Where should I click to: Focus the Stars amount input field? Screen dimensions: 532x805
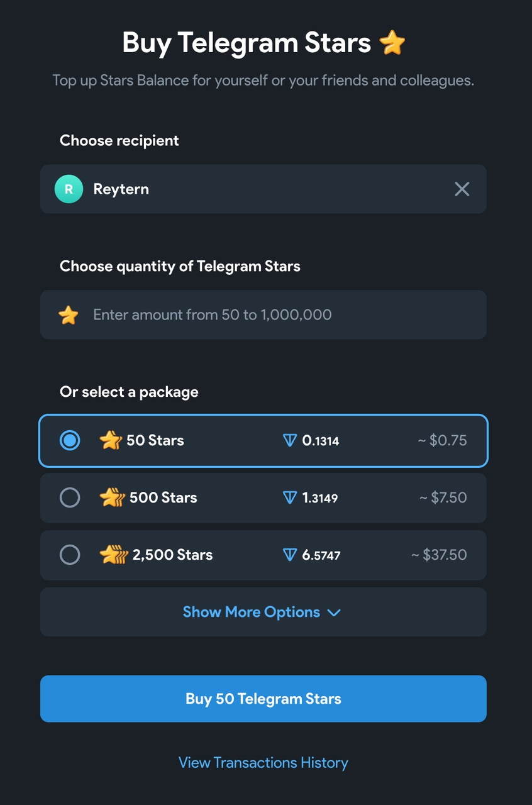coord(263,314)
